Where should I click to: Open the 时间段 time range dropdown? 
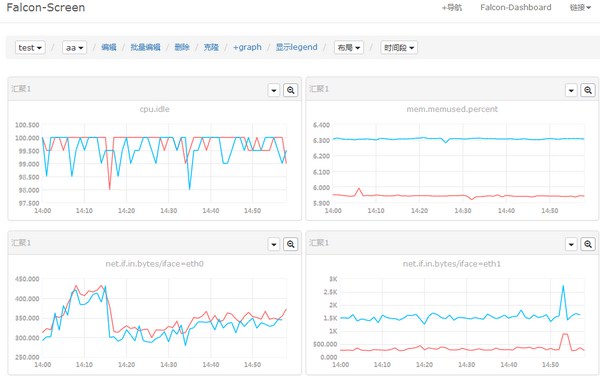coord(399,48)
